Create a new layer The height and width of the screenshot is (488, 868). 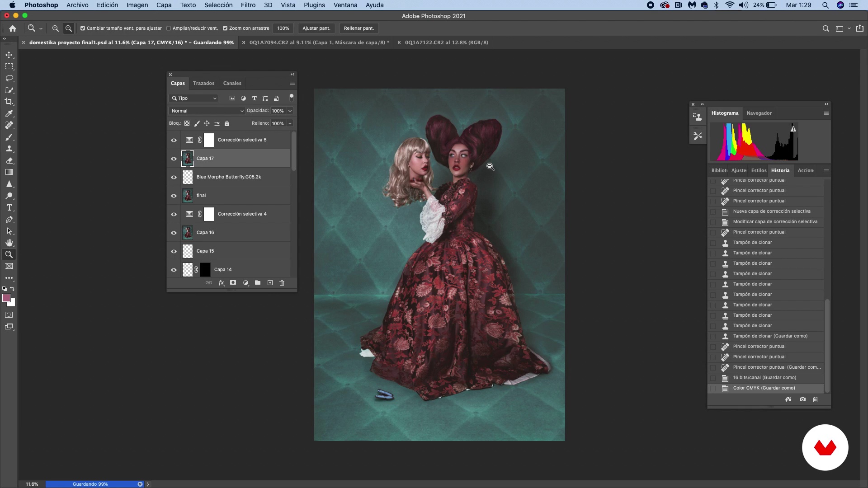click(270, 283)
